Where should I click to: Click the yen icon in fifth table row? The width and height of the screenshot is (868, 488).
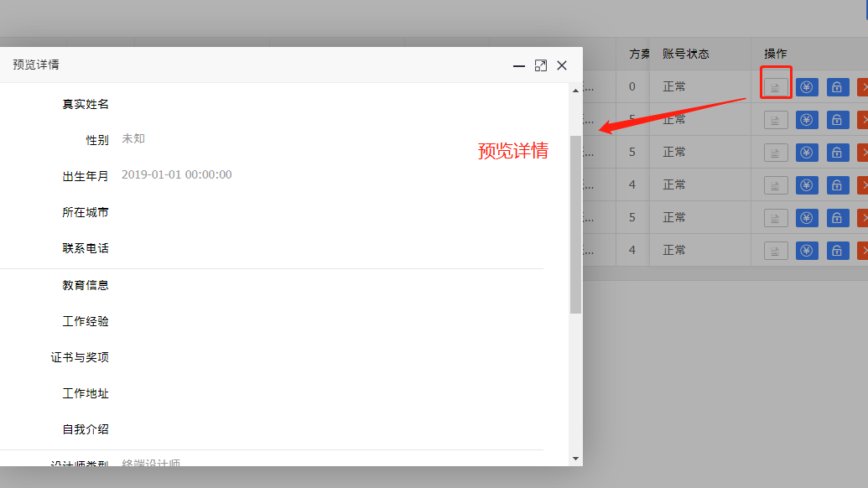click(x=807, y=217)
